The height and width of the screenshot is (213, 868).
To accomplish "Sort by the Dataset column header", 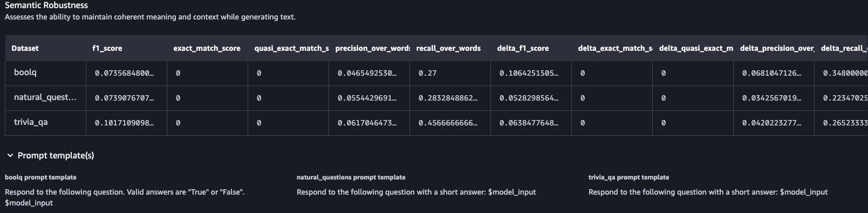I will click(25, 48).
